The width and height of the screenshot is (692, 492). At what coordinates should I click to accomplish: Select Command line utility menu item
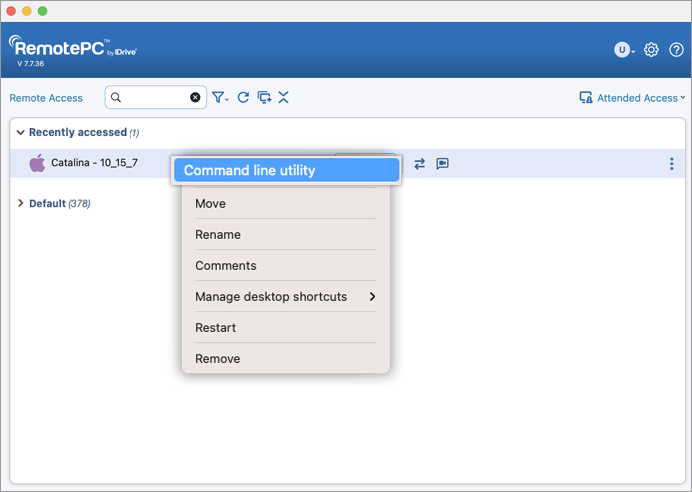[286, 171]
